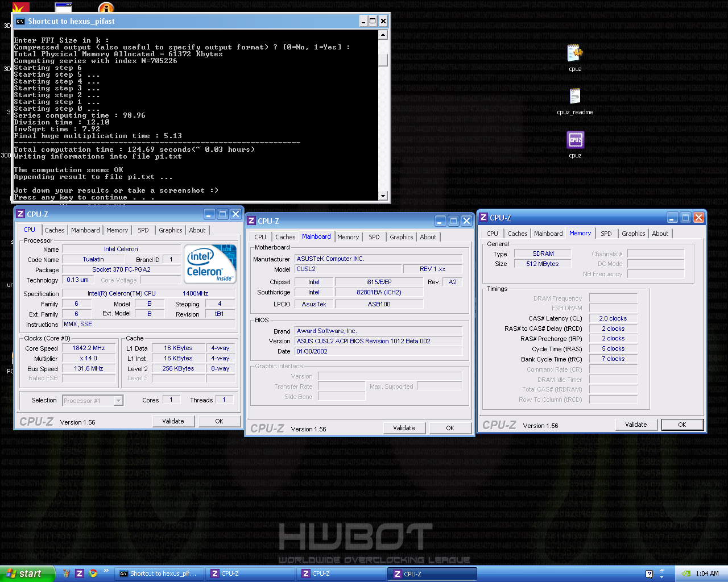Click CPU-Z taskbar button next to pifast button
Image resolution: width=728 pixels, height=582 pixels.
point(249,574)
